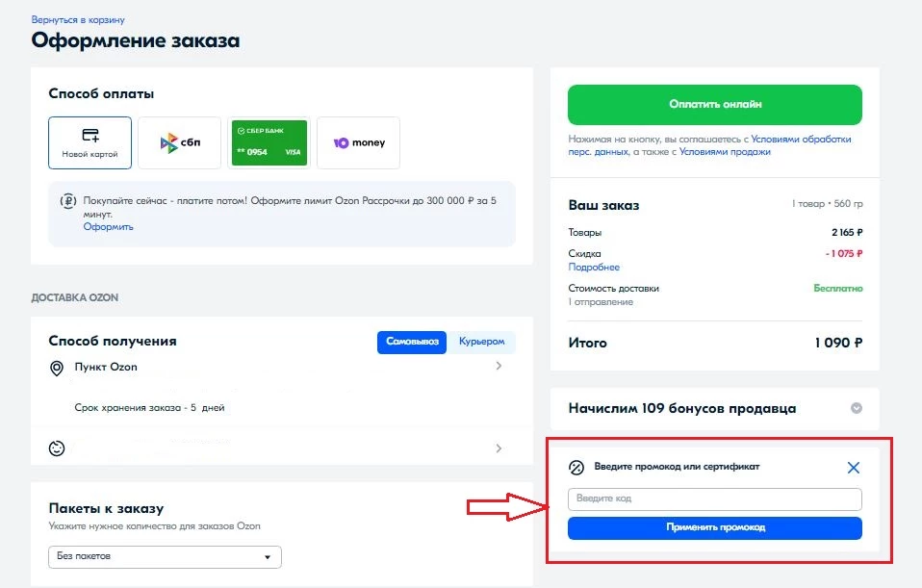Select the saved Сбер Банк card ending 0954

click(x=269, y=141)
